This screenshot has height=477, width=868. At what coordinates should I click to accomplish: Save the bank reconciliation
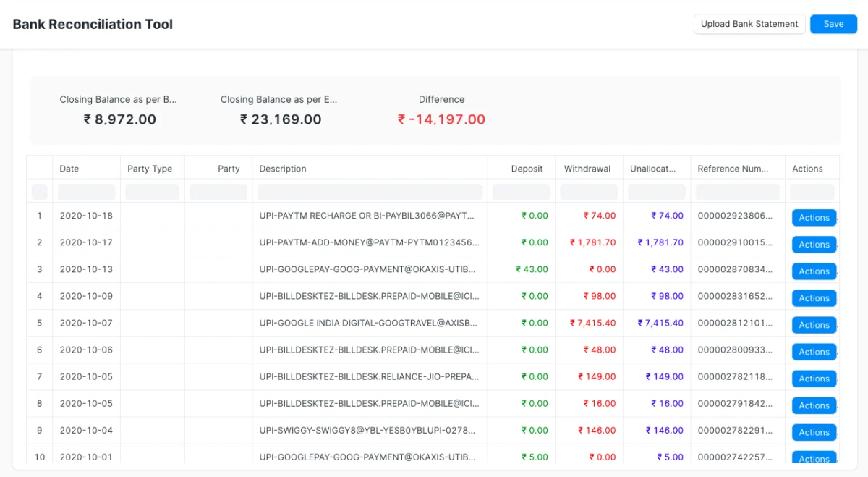pyautogui.click(x=833, y=24)
